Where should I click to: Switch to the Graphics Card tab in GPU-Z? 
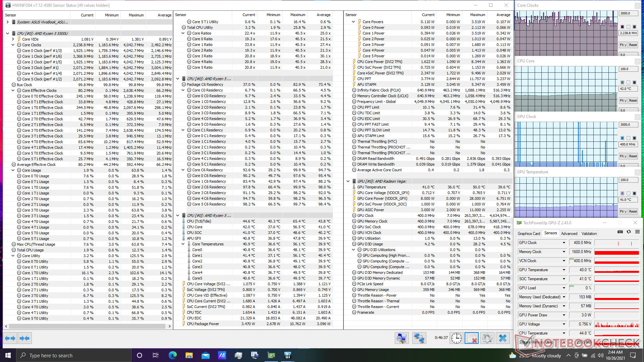529,234
